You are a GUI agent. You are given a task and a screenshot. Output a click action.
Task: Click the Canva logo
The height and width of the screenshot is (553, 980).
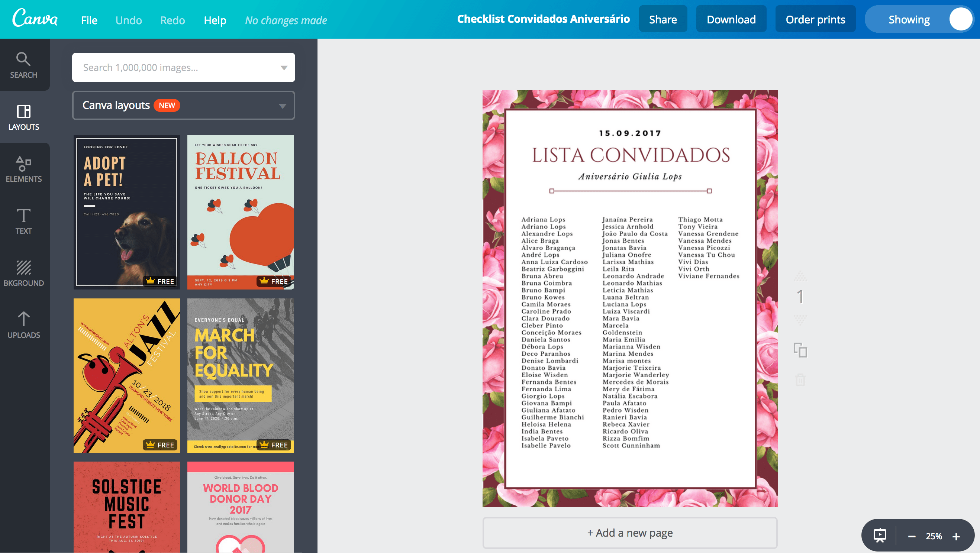tap(35, 18)
